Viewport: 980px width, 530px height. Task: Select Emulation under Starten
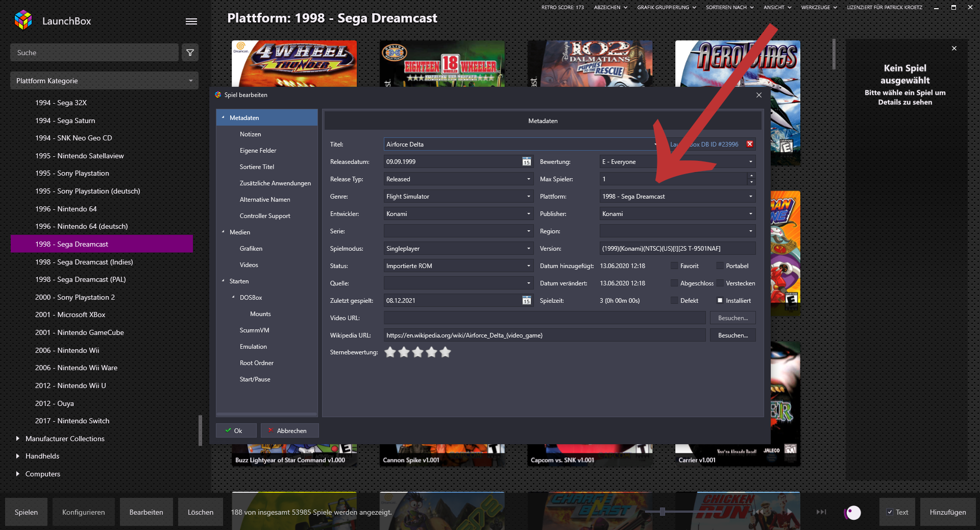coord(253,347)
